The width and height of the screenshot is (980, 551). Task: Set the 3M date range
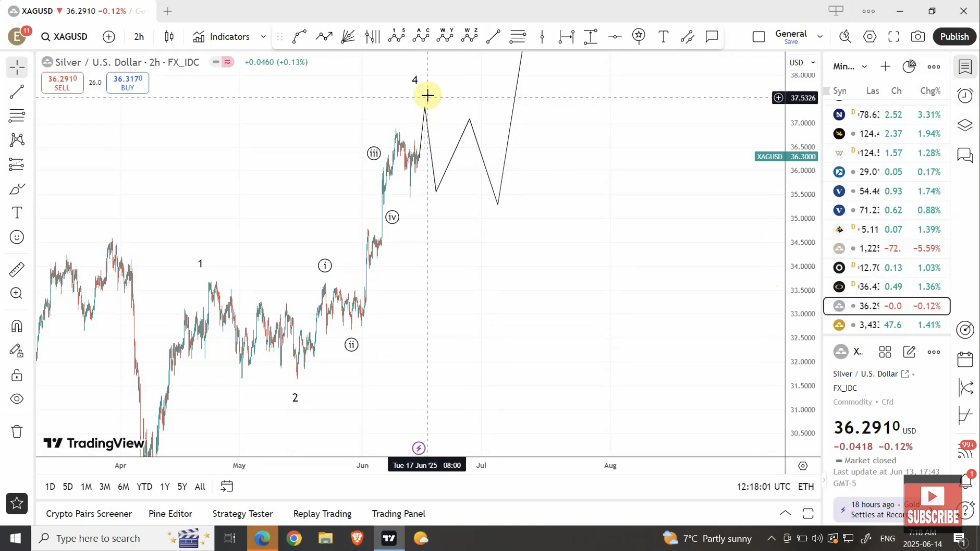point(104,486)
